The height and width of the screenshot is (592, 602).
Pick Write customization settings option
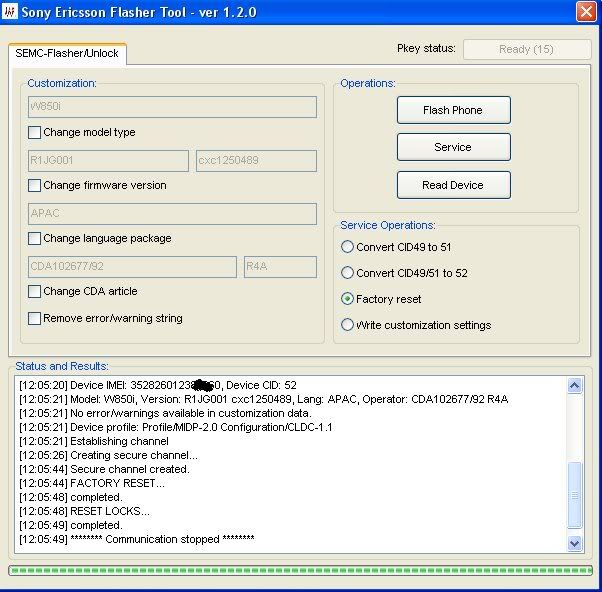(x=347, y=325)
